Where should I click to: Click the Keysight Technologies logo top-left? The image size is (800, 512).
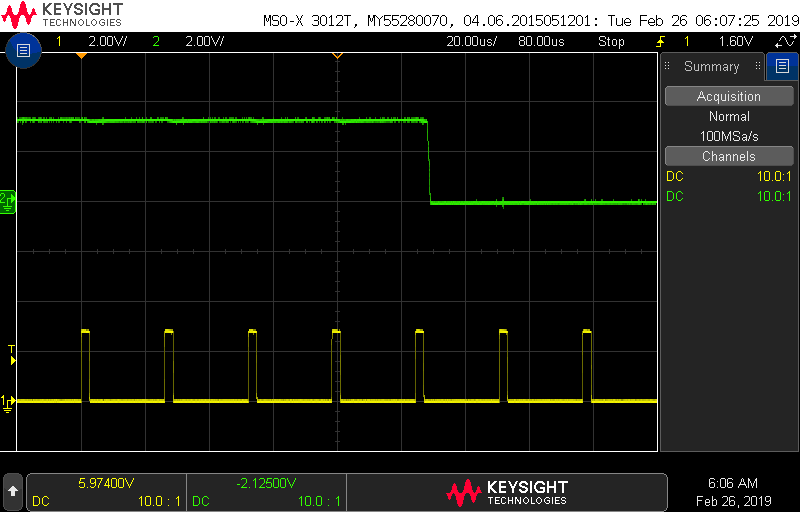coord(62,15)
